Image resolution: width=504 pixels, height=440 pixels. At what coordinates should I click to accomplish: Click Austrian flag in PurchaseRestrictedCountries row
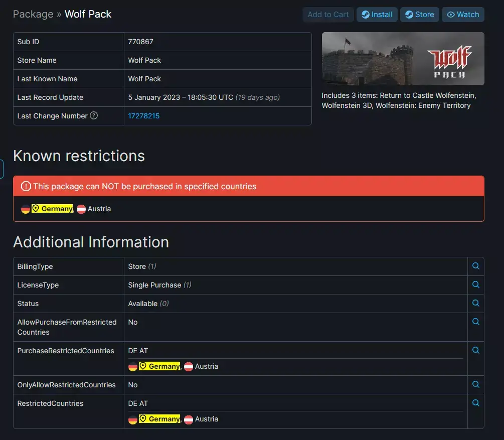click(189, 367)
